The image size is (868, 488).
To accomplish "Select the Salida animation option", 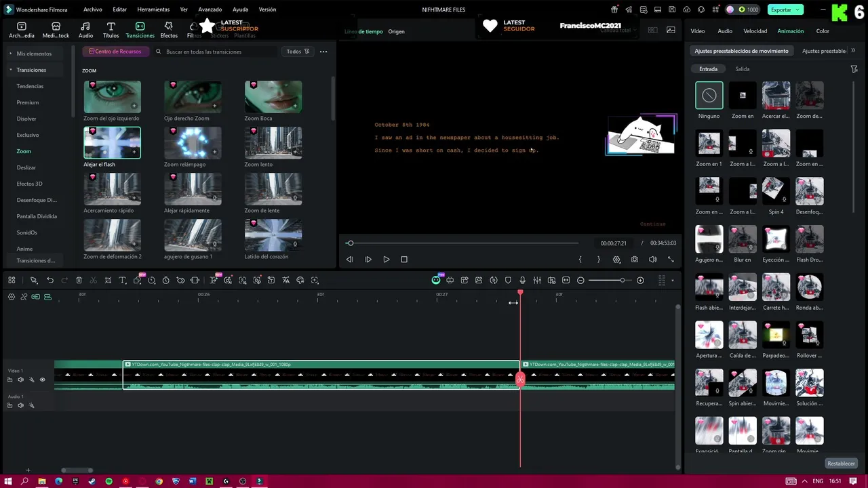I will [743, 69].
